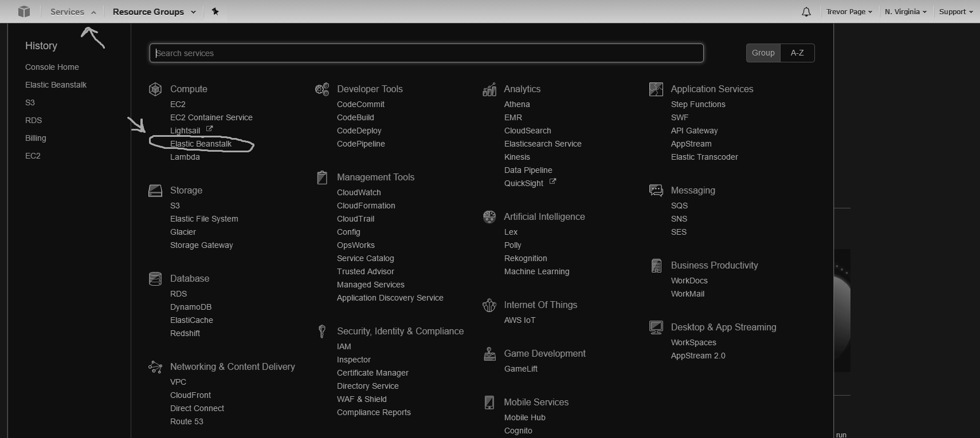Open the WorkSpaces service
Screen dimensions: 980x438
point(693,342)
